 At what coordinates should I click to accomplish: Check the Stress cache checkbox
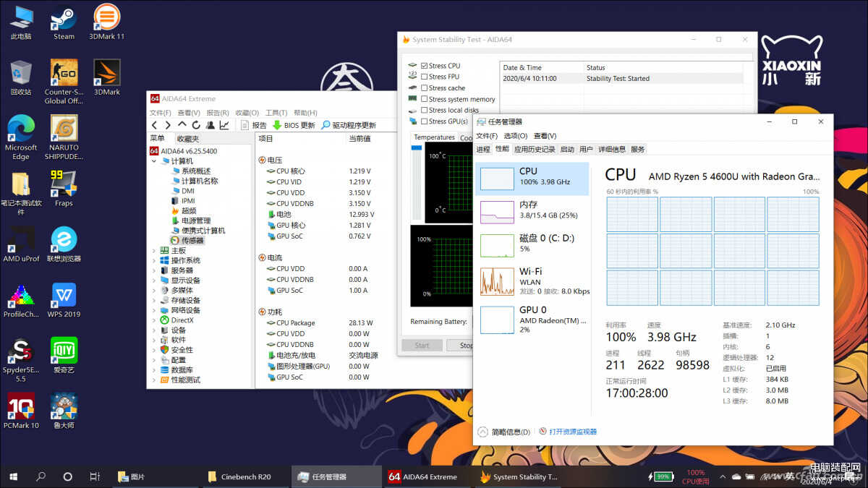tap(424, 88)
